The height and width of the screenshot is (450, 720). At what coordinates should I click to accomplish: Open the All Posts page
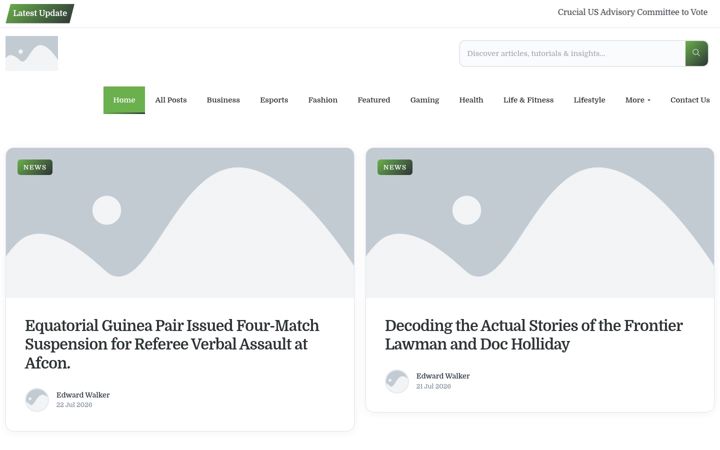pos(171,100)
